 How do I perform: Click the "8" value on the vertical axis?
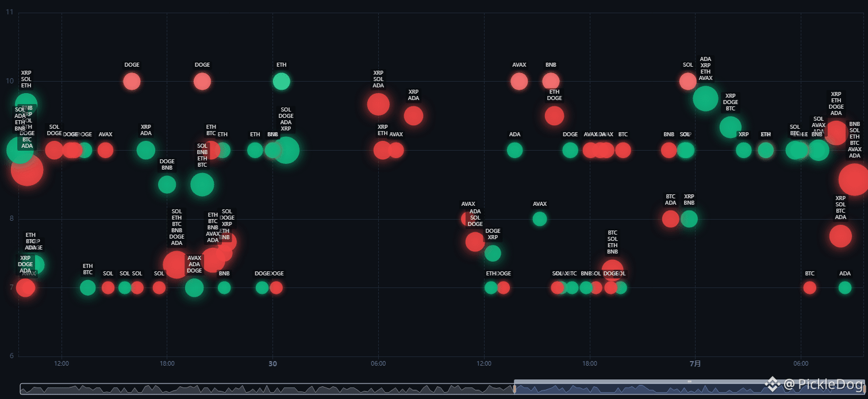[x=11, y=218]
